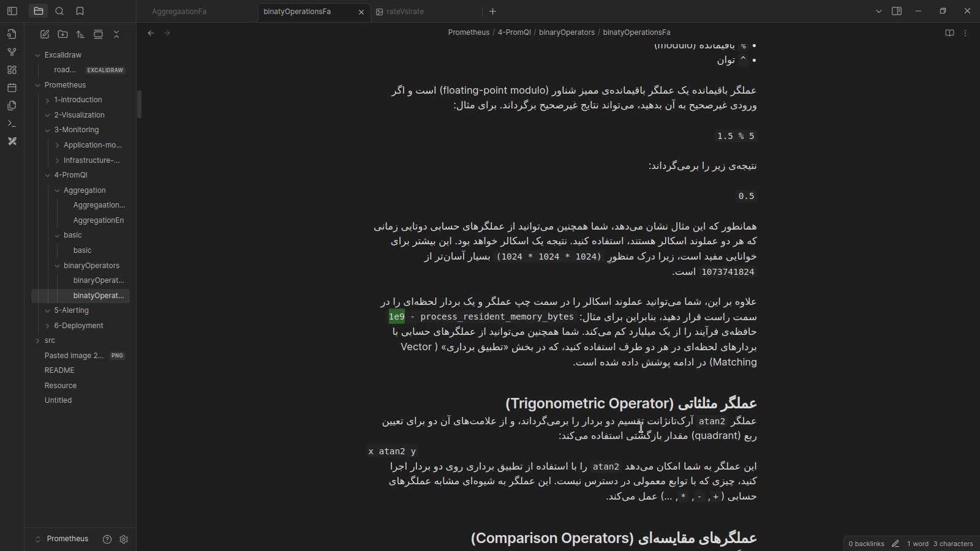
Task: Create a new canvas from ribbon
Action: point(12,70)
